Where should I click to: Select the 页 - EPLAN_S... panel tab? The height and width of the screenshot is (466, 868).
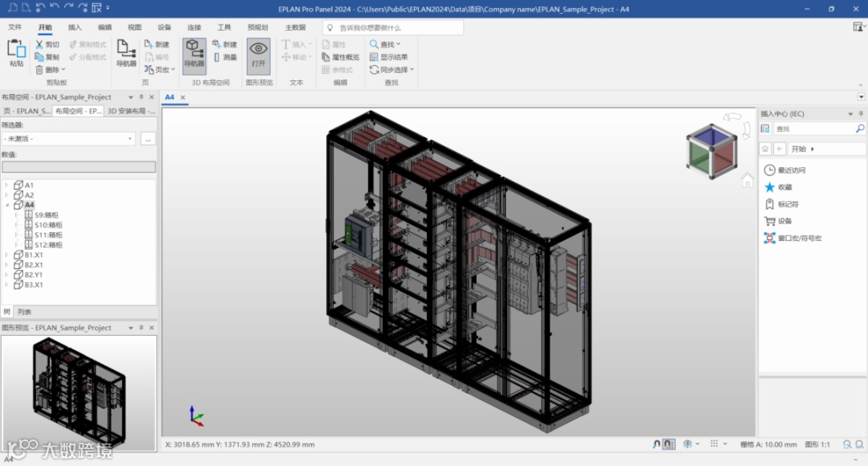tap(26, 111)
